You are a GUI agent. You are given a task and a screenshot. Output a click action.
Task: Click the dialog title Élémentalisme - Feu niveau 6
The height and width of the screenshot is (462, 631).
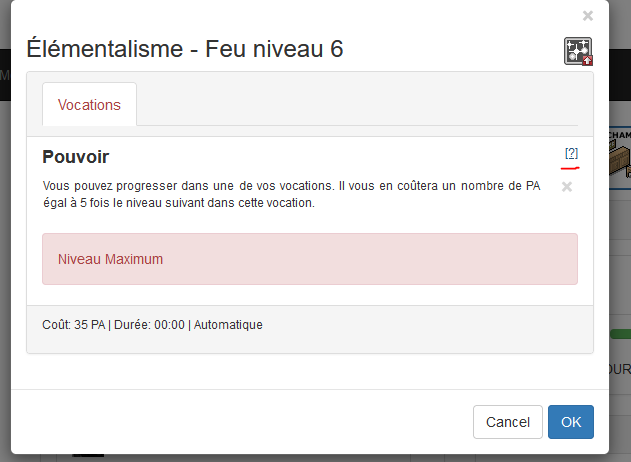(x=185, y=49)
